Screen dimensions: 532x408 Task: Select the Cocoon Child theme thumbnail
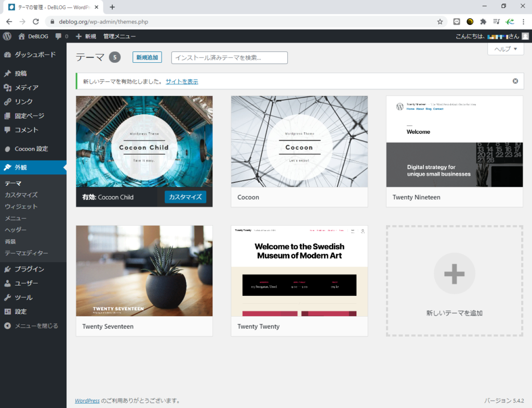click(x=144, y=141)
